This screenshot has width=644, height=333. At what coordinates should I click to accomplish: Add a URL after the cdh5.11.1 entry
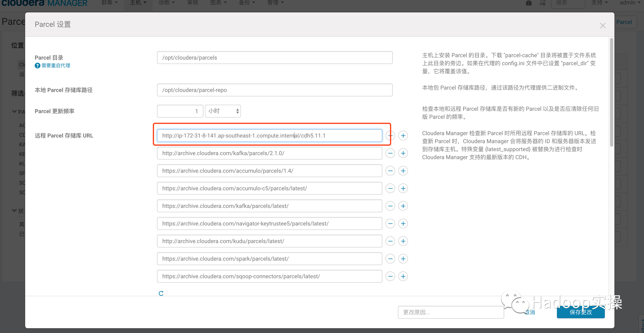pos(403,136)
